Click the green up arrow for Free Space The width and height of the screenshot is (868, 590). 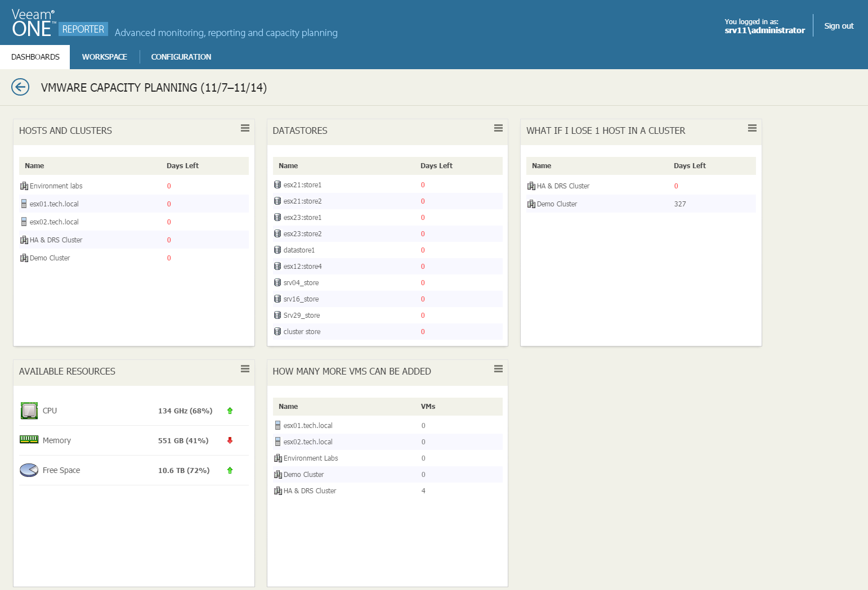click(230, 470)
